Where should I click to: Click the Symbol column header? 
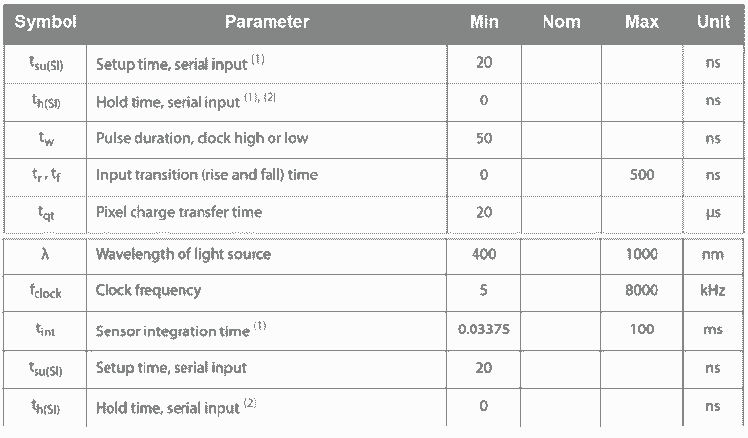(x=43, y=22)
